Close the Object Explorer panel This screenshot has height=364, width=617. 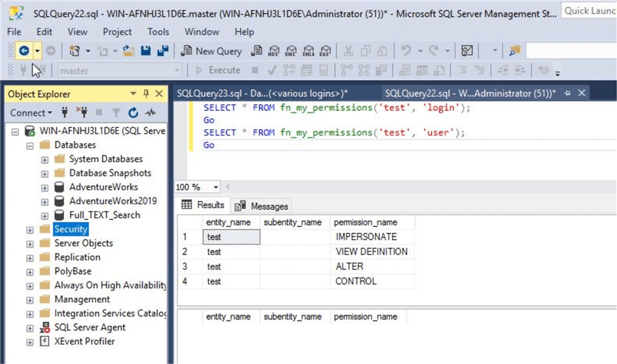159,93
